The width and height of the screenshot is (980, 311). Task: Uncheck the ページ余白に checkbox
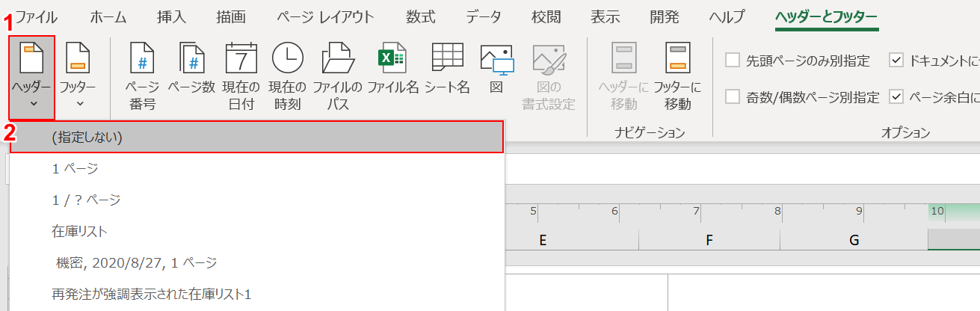[896, 96]
